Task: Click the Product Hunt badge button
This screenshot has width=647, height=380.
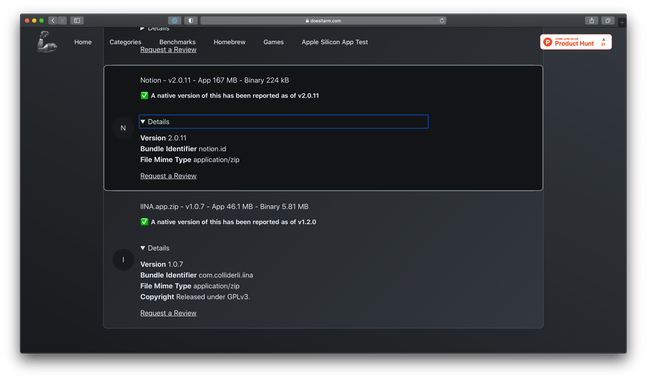Action: point(576,42)
